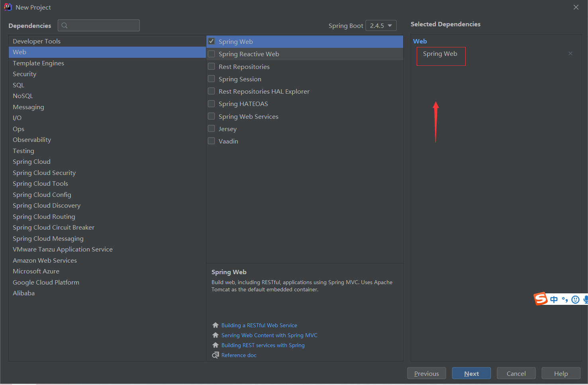Click the Sogou input method S logo
This screenshot has height=385, width=588.
541,299
